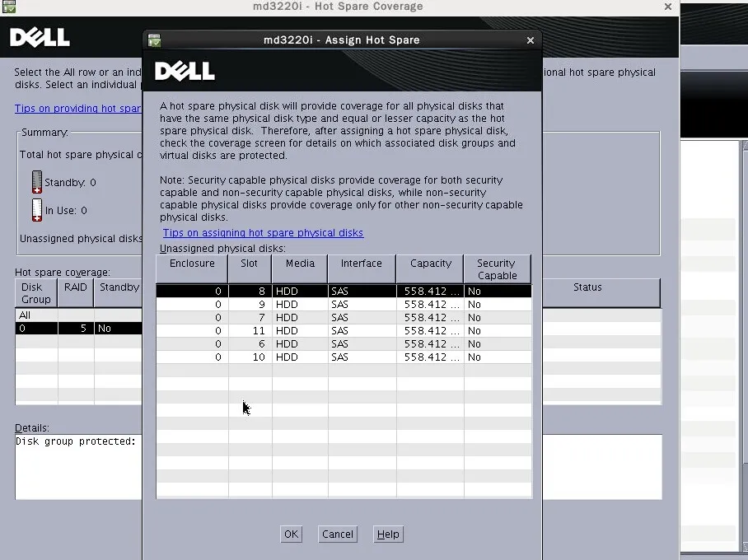Viewport: 748px width, 560px height.
Task: Click the RAID column header in coverage table
Action: point(75,293)
